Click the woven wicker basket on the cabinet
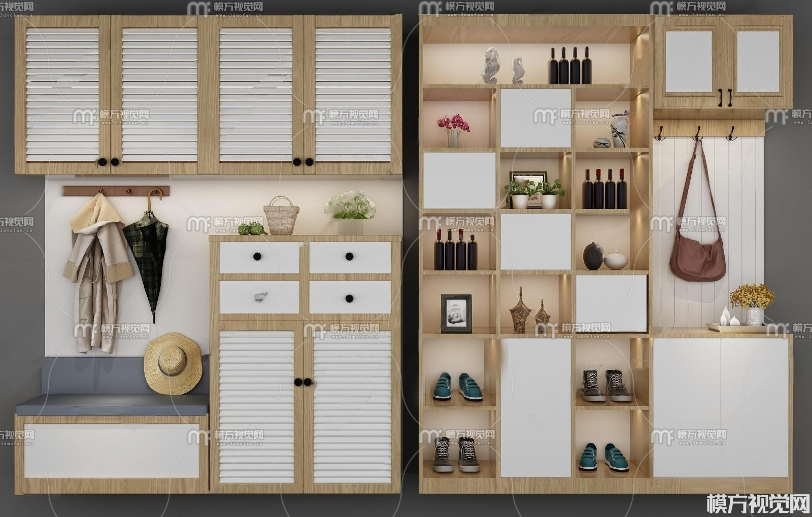Image resolution: width=812 pixels, height=517 pixels. pyautogui.click(x=281, y=217)
